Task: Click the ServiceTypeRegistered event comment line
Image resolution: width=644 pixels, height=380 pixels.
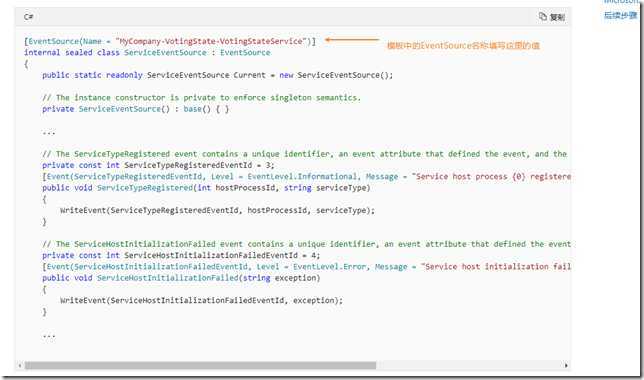Action: point(304,154)
